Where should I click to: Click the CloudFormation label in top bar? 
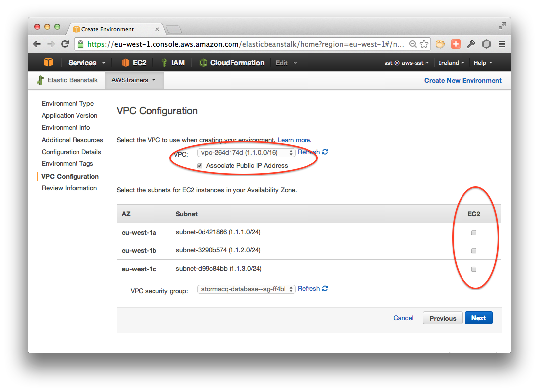coord(237,63)
